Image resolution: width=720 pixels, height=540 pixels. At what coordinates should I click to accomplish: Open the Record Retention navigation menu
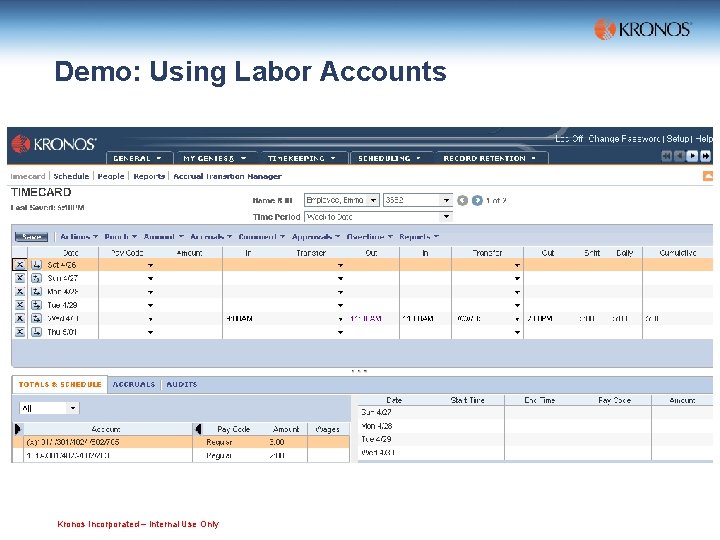(x=490, y=158)
